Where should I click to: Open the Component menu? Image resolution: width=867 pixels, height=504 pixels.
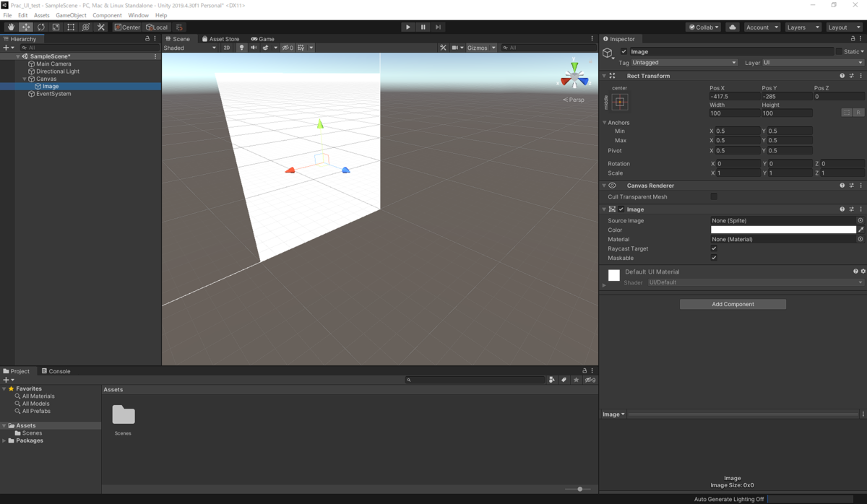(107, 15)
